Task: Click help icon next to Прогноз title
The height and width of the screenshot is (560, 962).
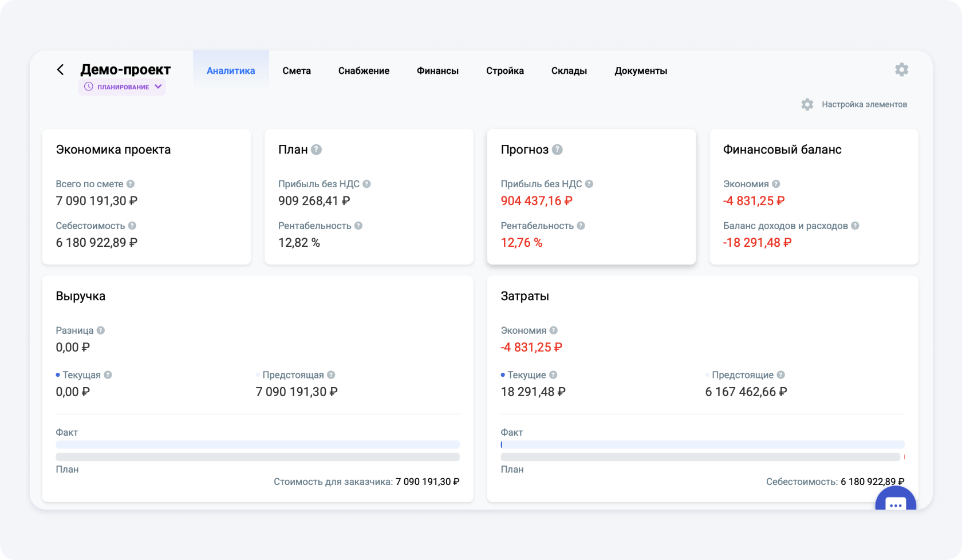Action: 557,149
